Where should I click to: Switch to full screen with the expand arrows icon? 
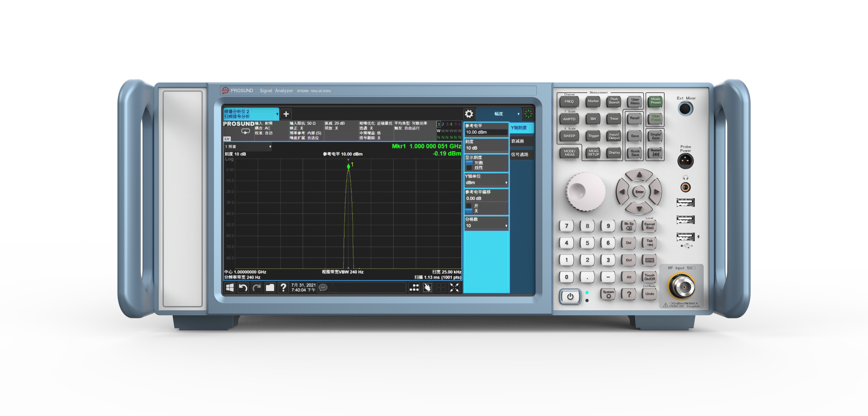point(454,288)
